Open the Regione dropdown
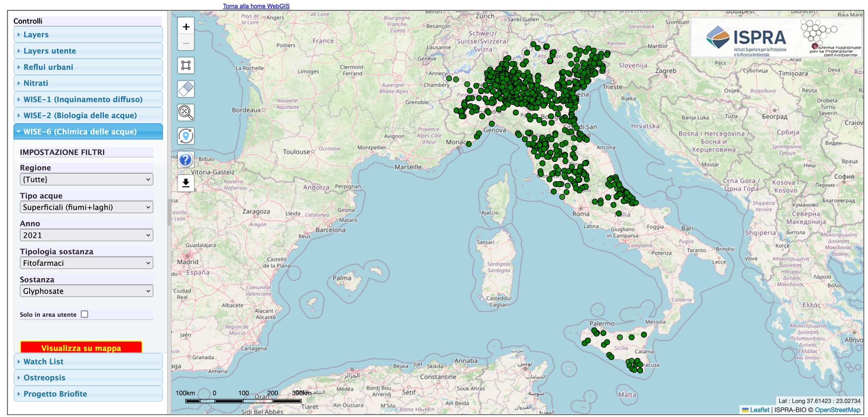The height and width of the screenshot is (417, 868). tap(86, 180)
